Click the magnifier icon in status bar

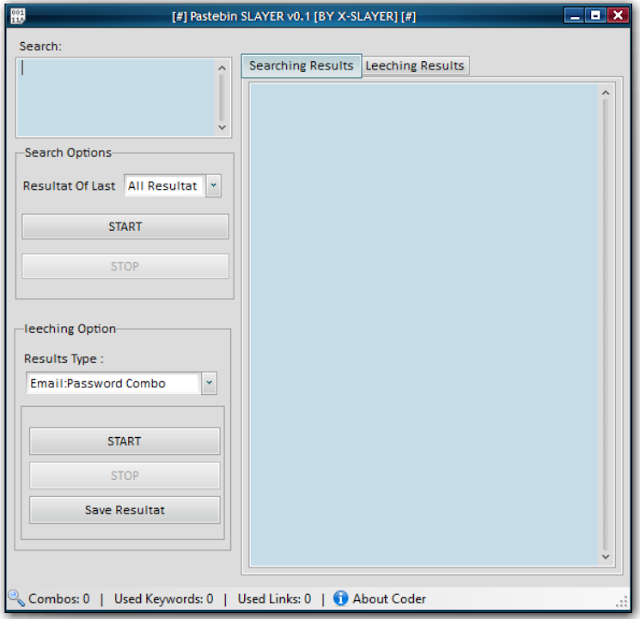[16, 598]
